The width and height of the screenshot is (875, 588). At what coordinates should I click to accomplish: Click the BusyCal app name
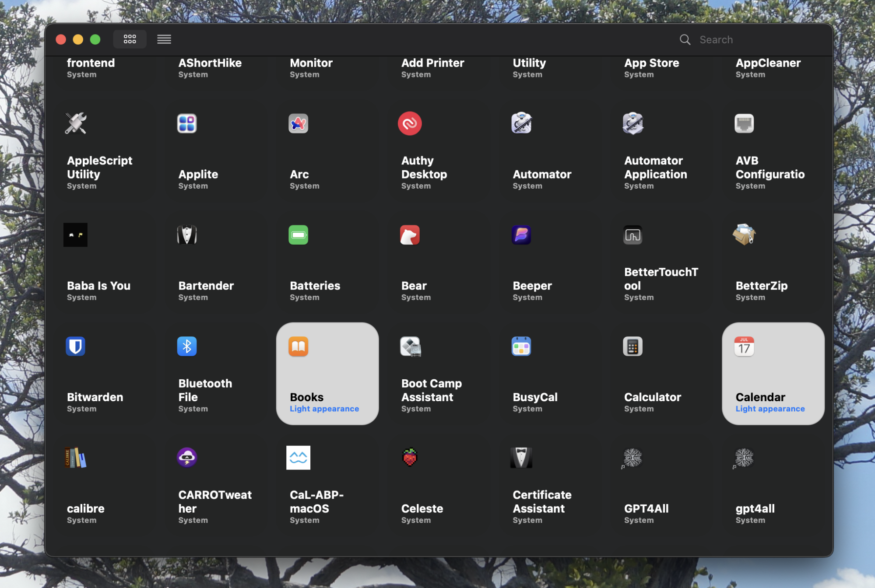click(535, 397)
